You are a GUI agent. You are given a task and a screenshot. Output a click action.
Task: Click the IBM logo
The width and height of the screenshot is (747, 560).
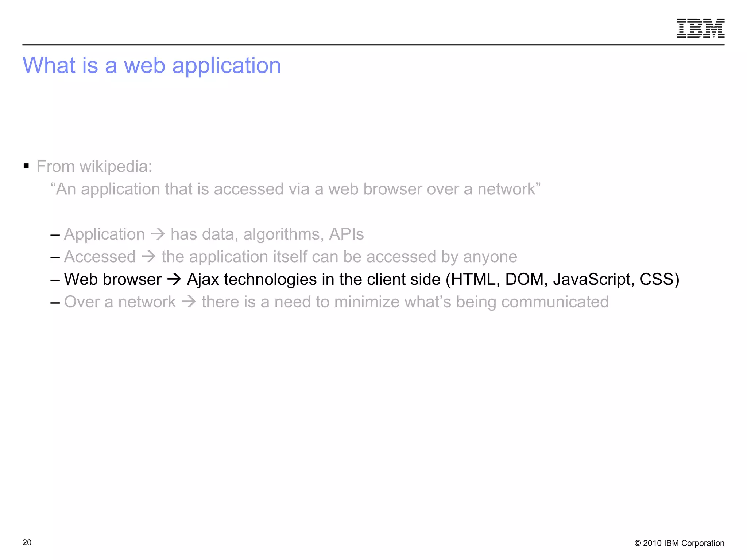click(x=700, y=28)
